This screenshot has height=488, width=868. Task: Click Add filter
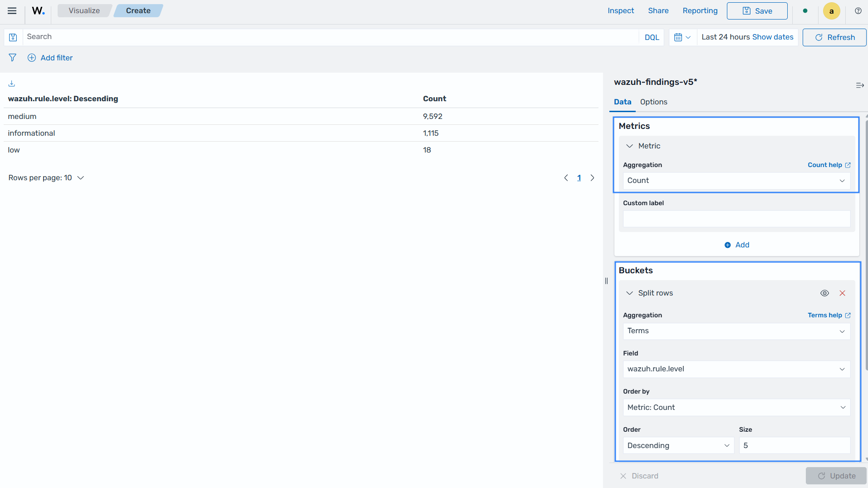(50, 58)
